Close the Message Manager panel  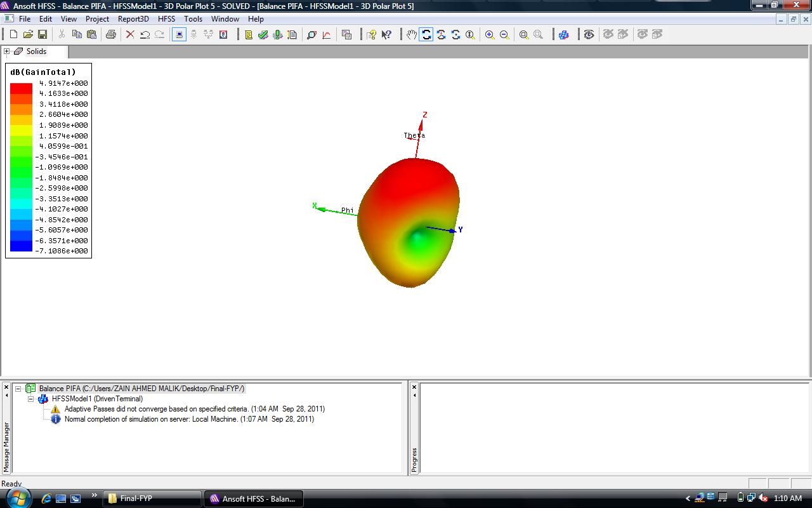tap(6, 387)
